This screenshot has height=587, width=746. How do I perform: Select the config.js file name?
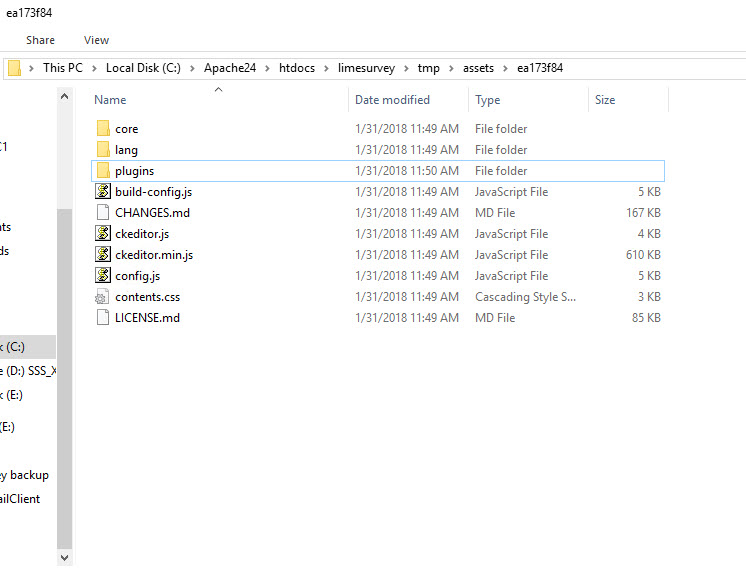(137, 276)
